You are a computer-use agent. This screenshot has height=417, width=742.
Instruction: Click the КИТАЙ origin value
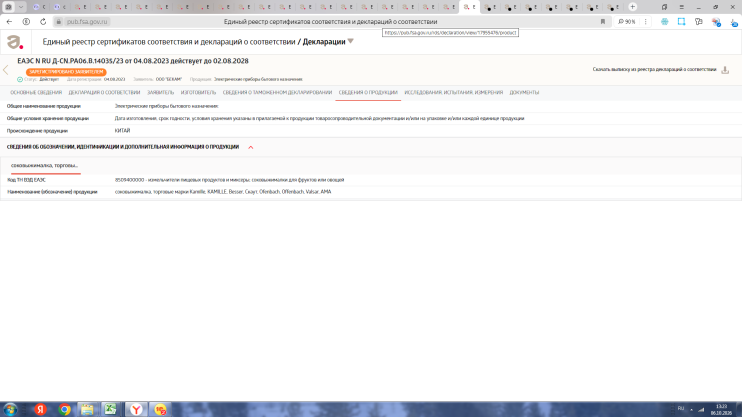coord(122,131)
